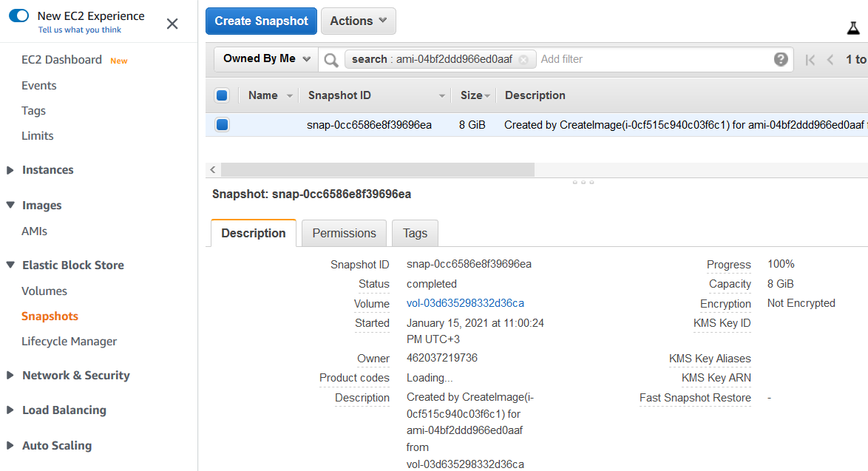Switch to the Permissions tab
The height and width of the screenshot is (471, 868).
click(x=345, y=233)
